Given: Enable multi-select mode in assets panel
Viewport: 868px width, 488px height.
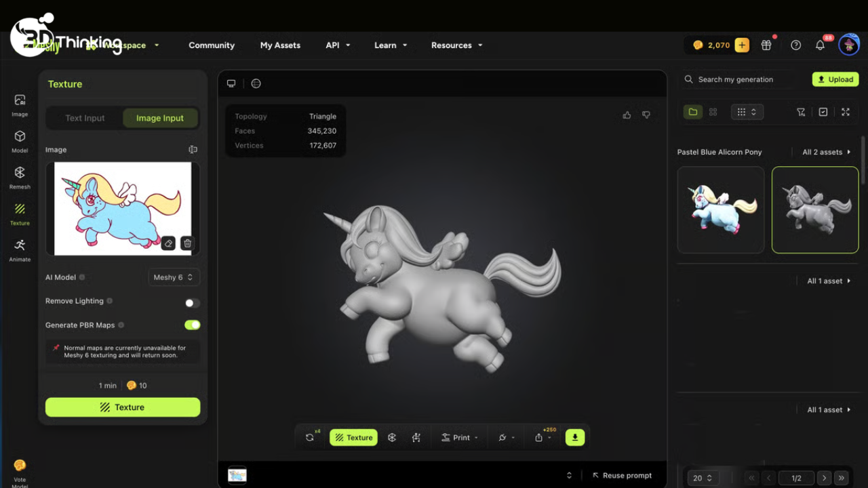Looking at the screenshot, I should 823,112.
